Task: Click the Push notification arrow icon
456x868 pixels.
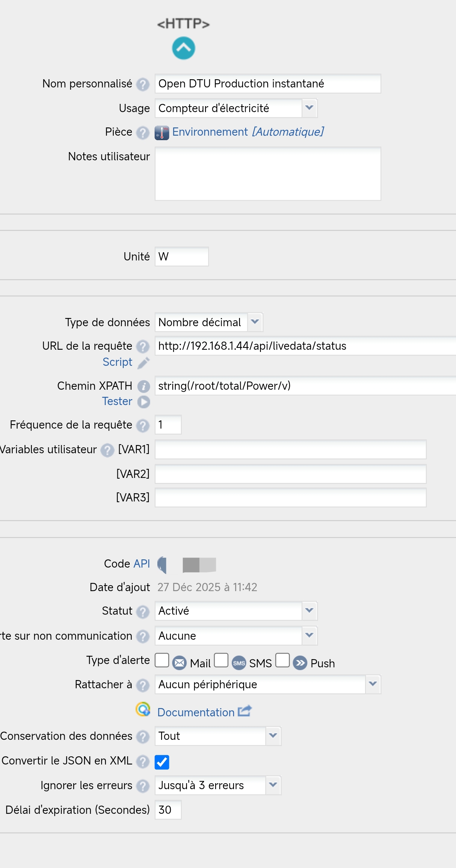Action: coord(300,663)
